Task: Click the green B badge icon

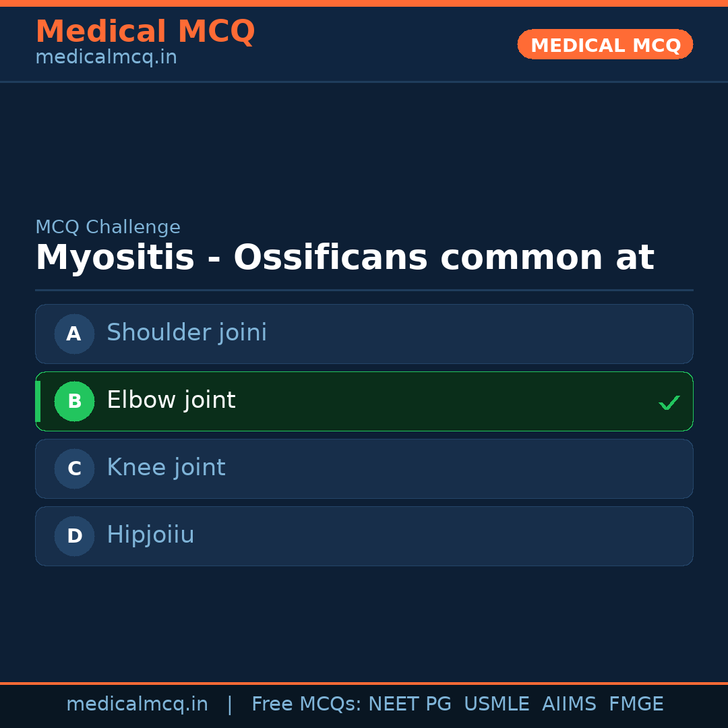Action: 74,401
